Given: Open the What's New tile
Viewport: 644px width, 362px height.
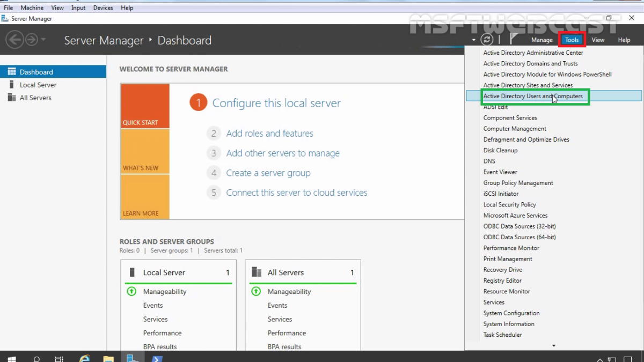Looking at the screenshot, I should click(x=145, y=151).
